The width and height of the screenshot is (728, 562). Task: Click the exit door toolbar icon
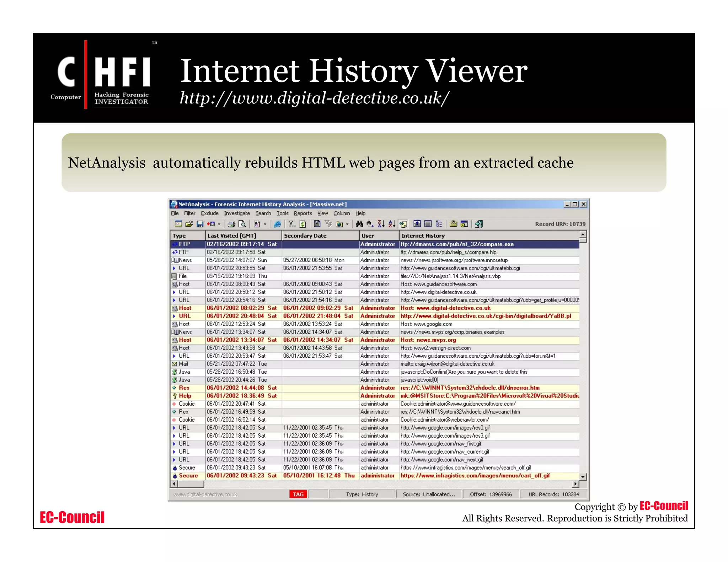479,224
